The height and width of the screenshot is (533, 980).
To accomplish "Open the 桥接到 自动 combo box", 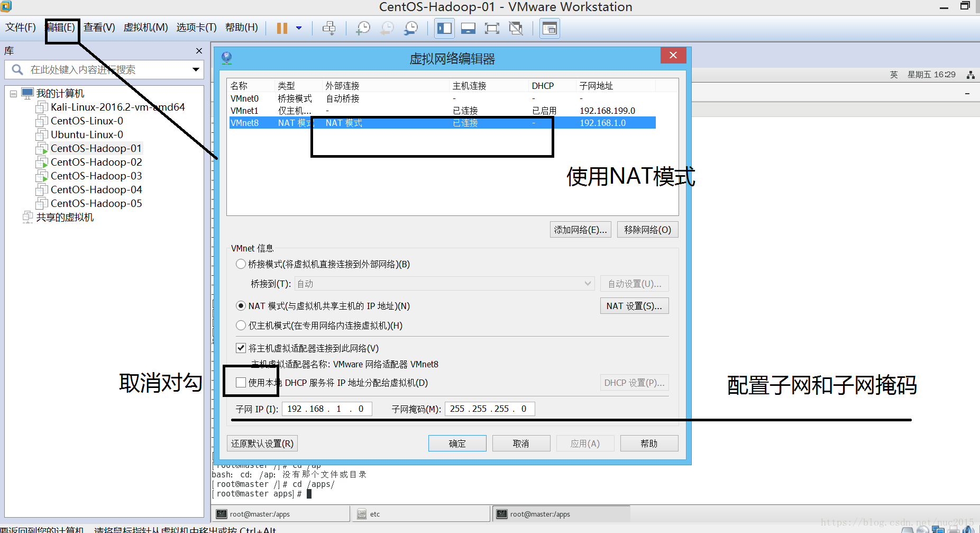I will coord(444,284).
